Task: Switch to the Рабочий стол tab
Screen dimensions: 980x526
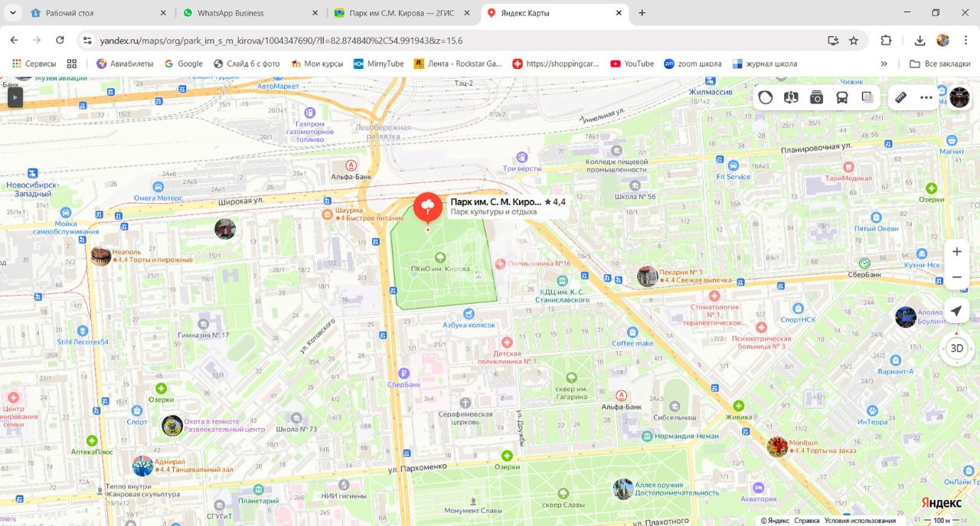Action: [x=98, y=13]
